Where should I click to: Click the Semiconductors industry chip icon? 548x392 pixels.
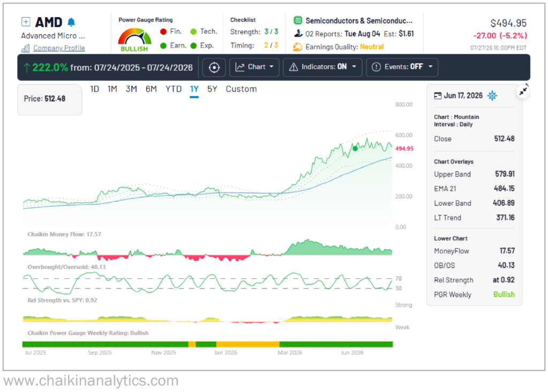click(x=298, y=21)
